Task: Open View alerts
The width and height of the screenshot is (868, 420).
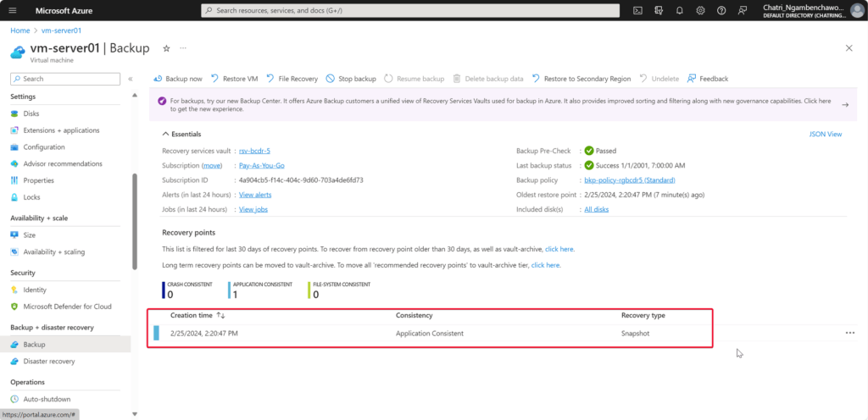Action: (x=255, y=195)
